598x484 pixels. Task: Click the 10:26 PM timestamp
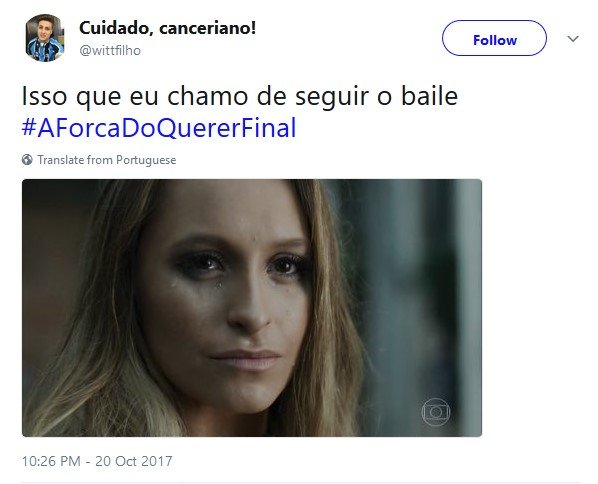coord(51,461)
